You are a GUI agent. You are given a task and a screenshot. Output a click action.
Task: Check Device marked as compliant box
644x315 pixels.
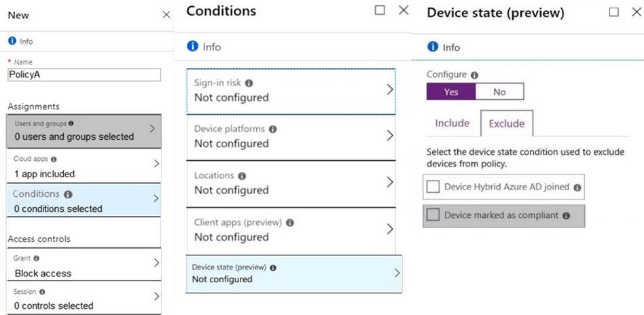pos(433,215)
